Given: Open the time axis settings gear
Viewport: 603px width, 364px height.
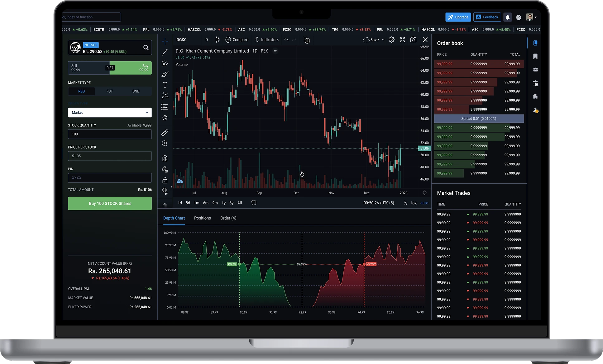Looking at the screenshot, I should point(424,193).
